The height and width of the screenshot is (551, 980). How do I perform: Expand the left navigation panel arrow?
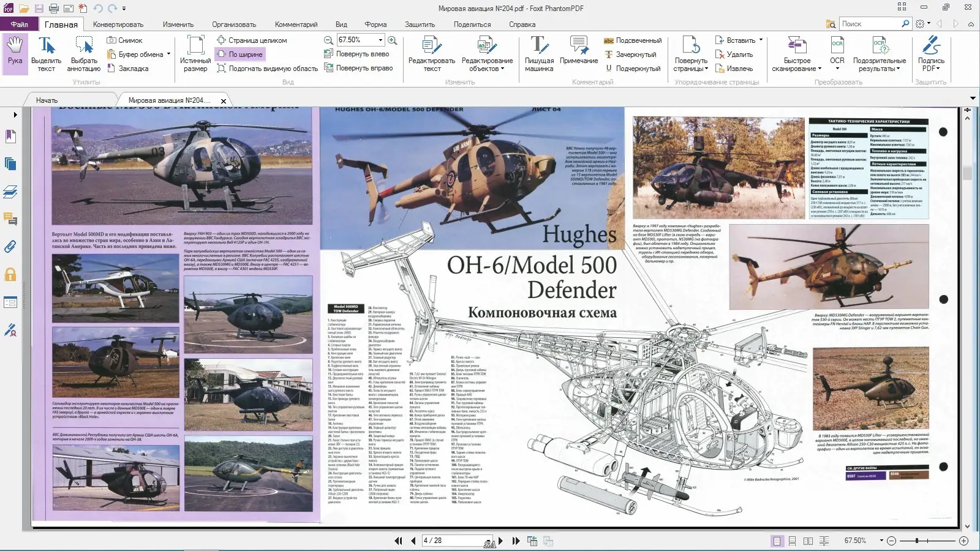[x=15, y=114]
